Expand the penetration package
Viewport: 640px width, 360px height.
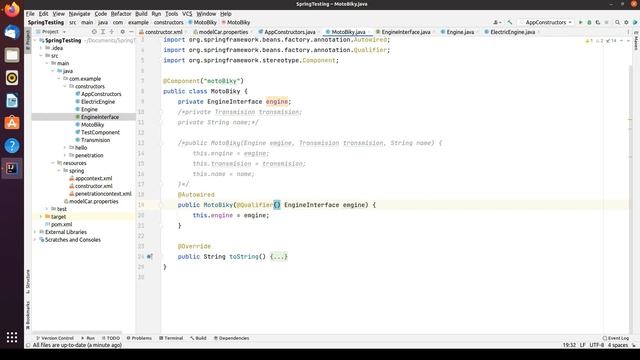[64, 156]
